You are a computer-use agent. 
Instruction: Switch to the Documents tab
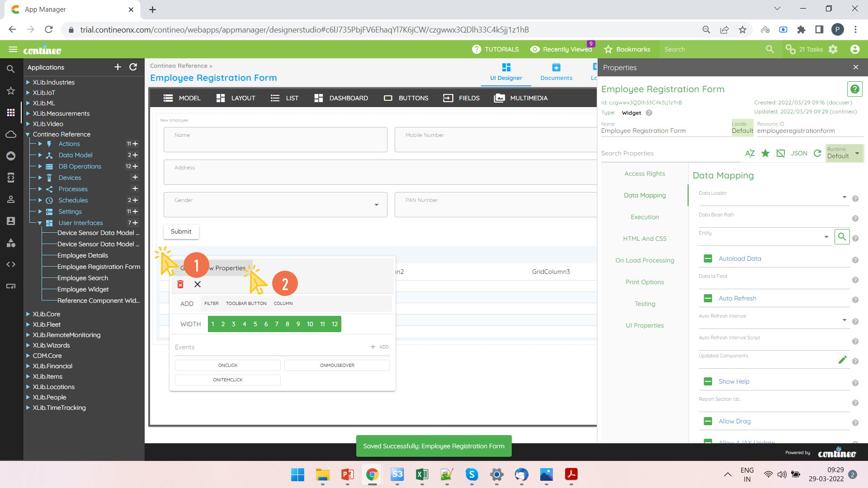pos(556,71)
